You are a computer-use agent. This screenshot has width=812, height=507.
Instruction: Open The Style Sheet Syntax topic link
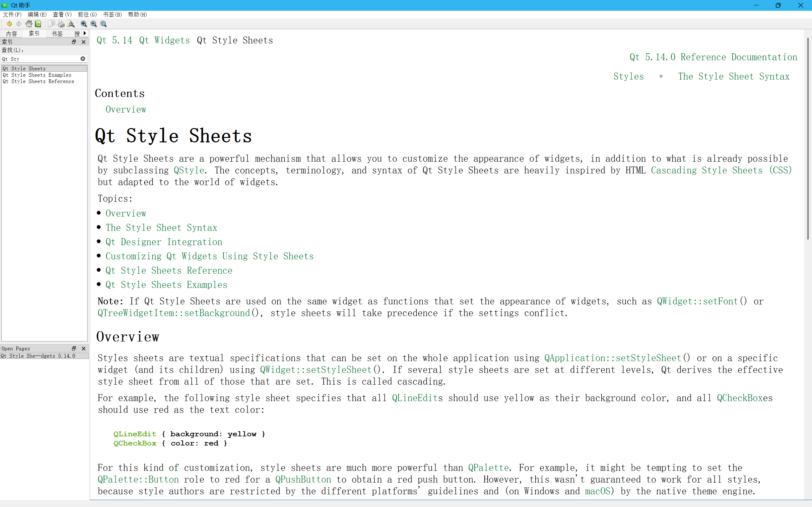pos(161,228)
